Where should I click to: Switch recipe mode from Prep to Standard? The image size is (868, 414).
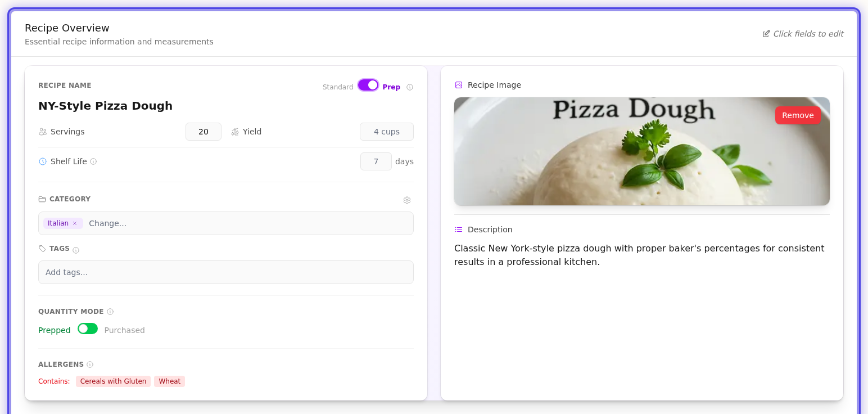[368, 85]
